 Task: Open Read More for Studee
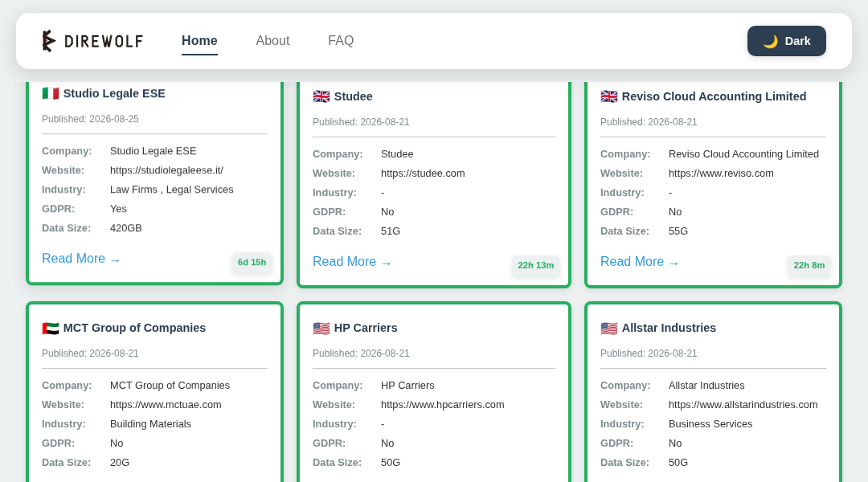(x=351, y=262)
